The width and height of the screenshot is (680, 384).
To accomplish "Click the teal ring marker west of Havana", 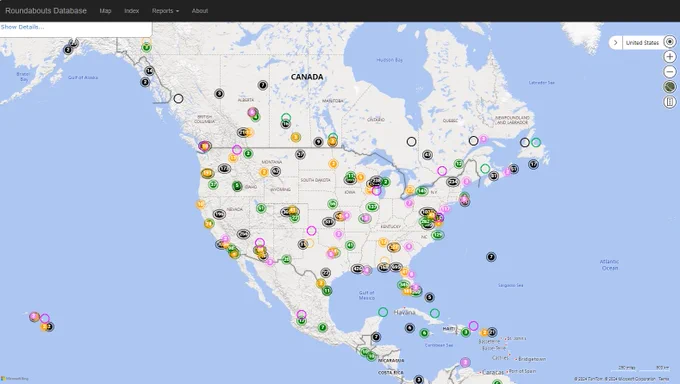I will point(383,312).
